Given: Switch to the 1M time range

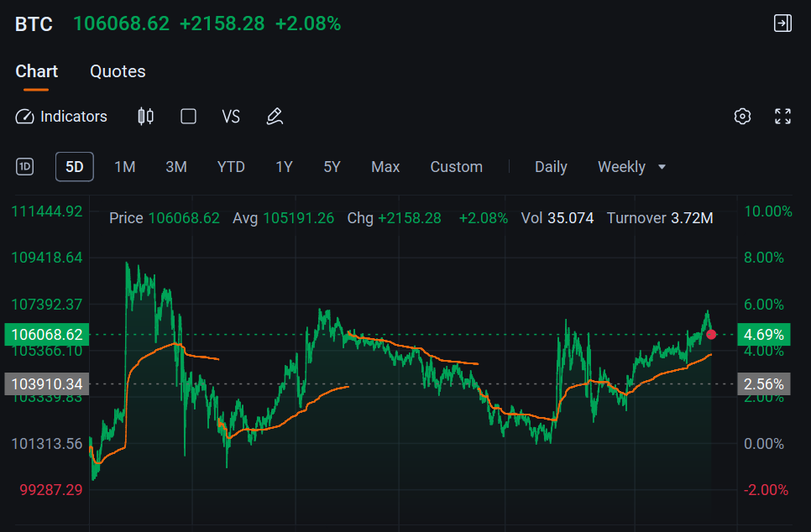Looking at the screenshot, I should (124, 167).
